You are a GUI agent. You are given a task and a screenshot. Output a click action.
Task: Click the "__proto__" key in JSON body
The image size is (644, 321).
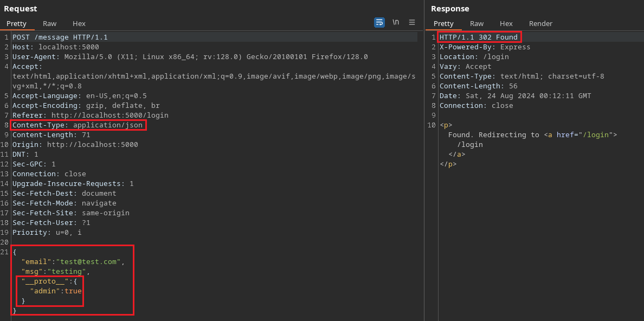click(45, 281)
